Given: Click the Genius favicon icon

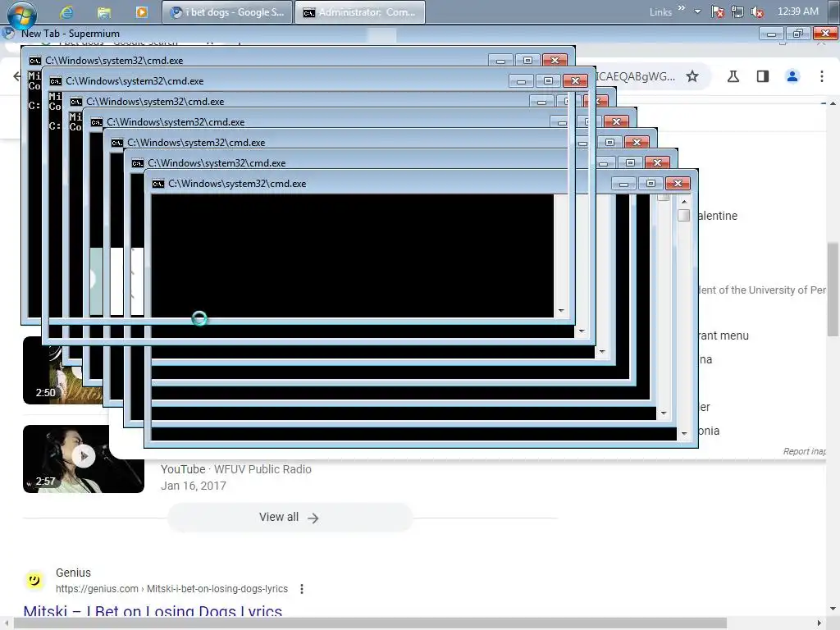Looking at the screenshot, I should point(34,580).
